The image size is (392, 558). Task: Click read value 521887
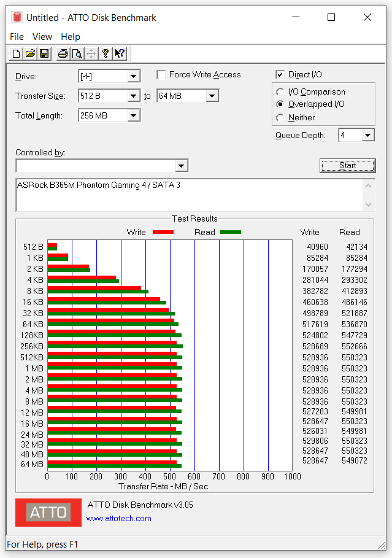[355, 313]
